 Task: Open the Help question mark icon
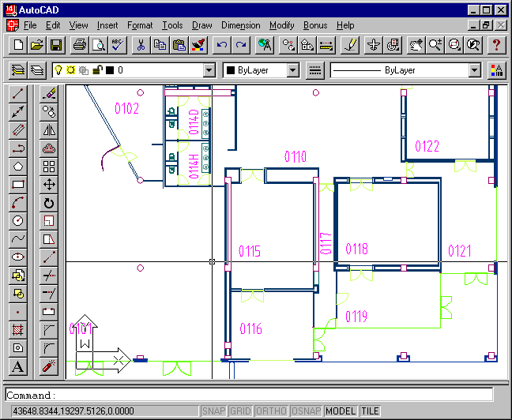click(x=496, y=45)
